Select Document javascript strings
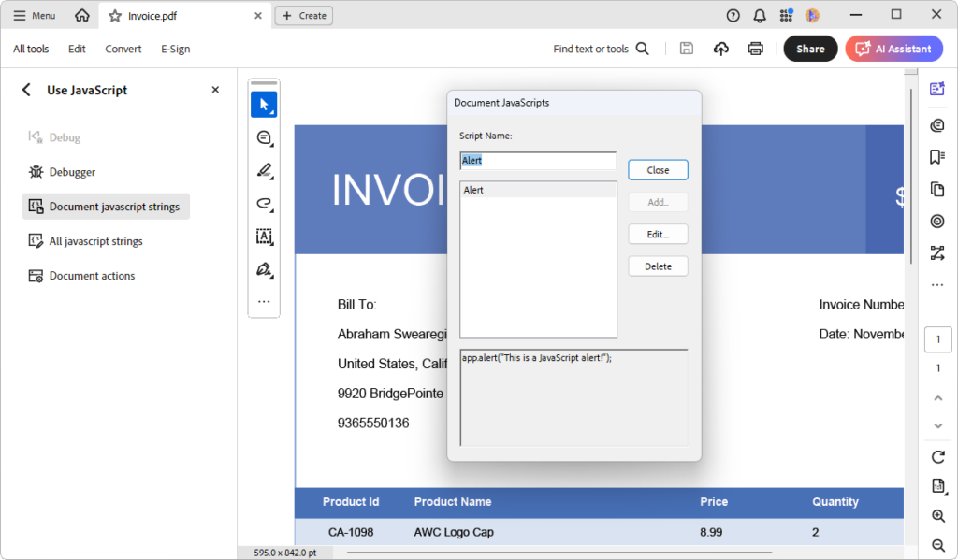The height and width of the screenshot is (560, 958). (106, 207)
